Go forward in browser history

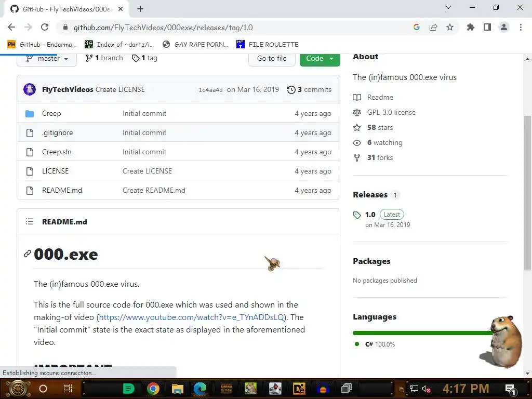(28, 28)
